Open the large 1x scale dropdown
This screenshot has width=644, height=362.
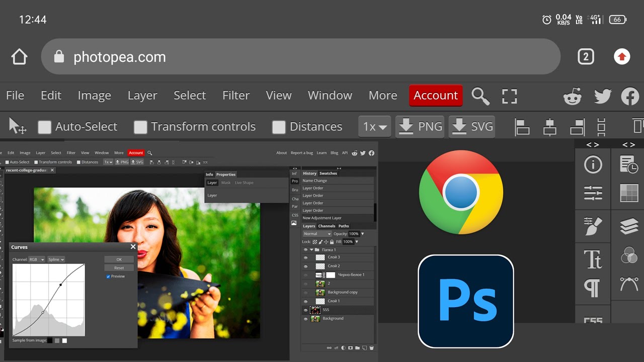(375, 127)
